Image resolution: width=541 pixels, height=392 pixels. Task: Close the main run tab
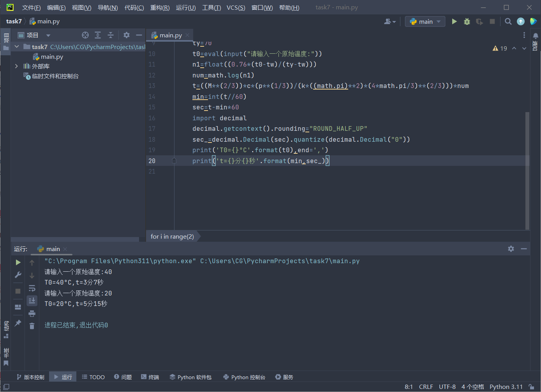[65, 249]
